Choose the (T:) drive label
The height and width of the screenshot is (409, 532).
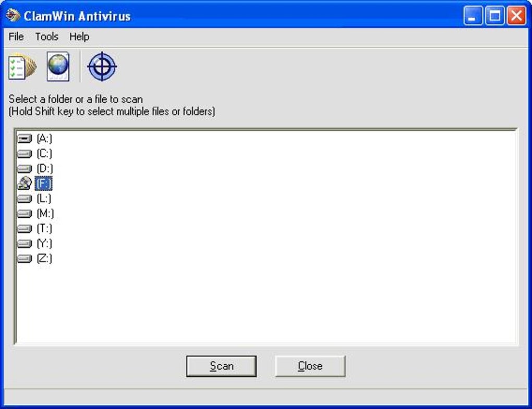click(44, 229)
